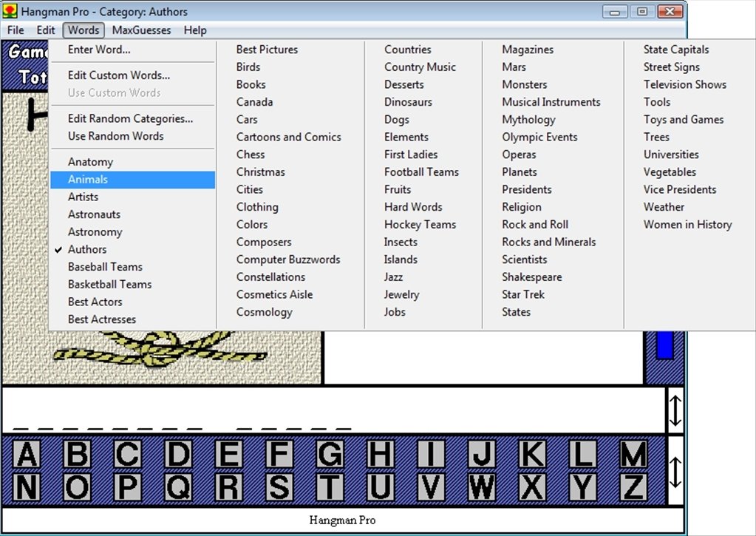756x536 pixels.
Task: Click the Hangman Pro app icon in title bar
Action: 10,10
